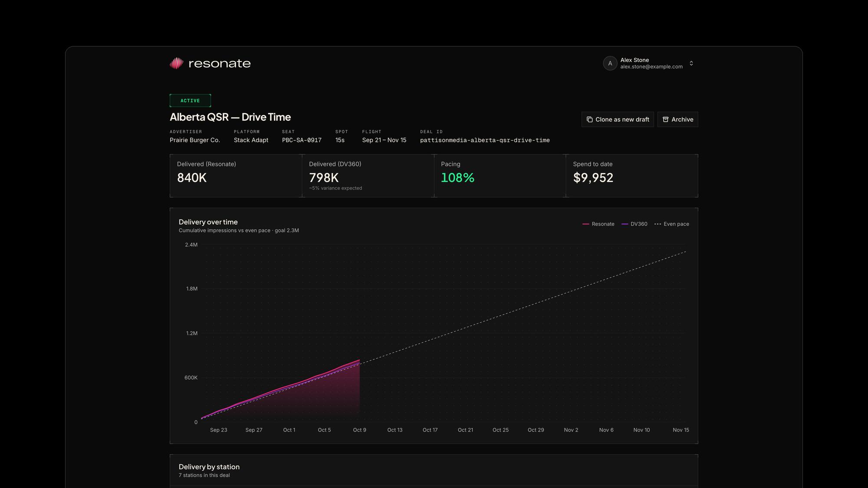Click the Delivered (DV360) 798K value
868x488 pixels.
click(x=324, y=177)
